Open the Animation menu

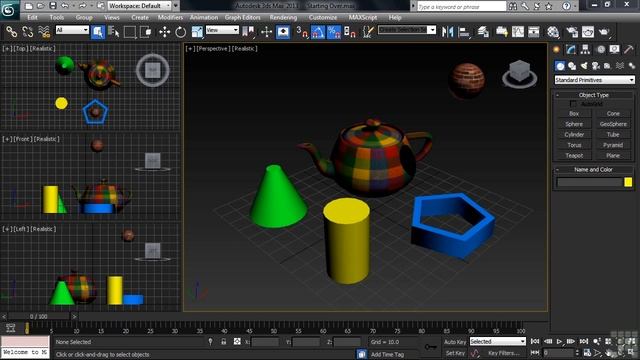[204, 18]
